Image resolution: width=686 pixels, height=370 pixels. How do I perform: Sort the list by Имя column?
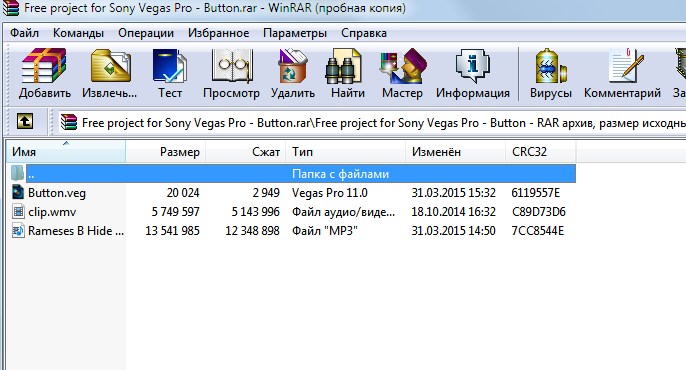(x=66, y=152)
